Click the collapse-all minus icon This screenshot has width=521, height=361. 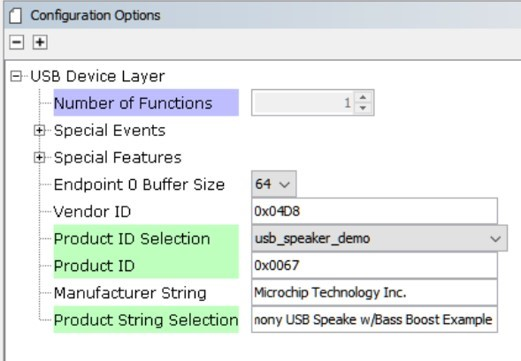[x=16, y=42]
